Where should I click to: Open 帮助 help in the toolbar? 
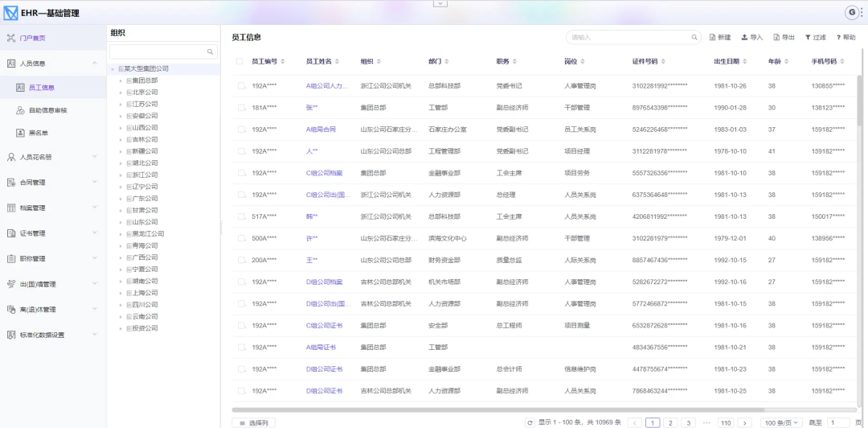pos(839,38)
